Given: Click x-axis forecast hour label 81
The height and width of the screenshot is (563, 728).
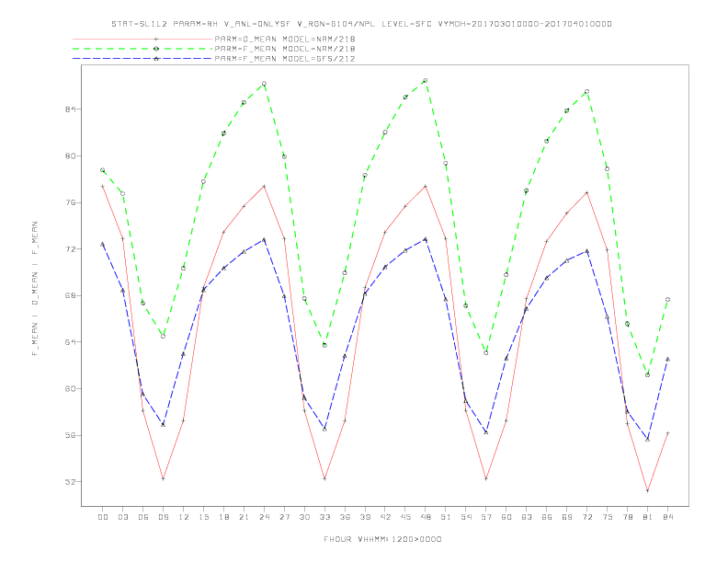Looking at the screenshot, I should [647, 517].
